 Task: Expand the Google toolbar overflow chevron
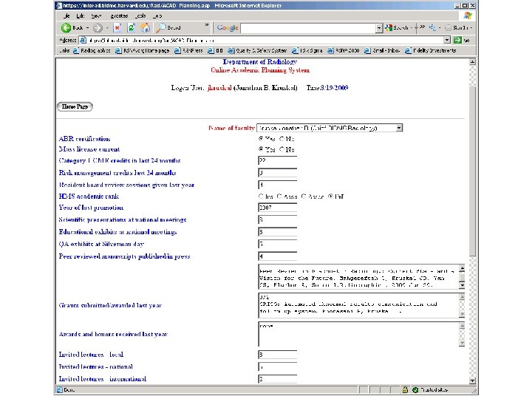[x=422, y=27]
